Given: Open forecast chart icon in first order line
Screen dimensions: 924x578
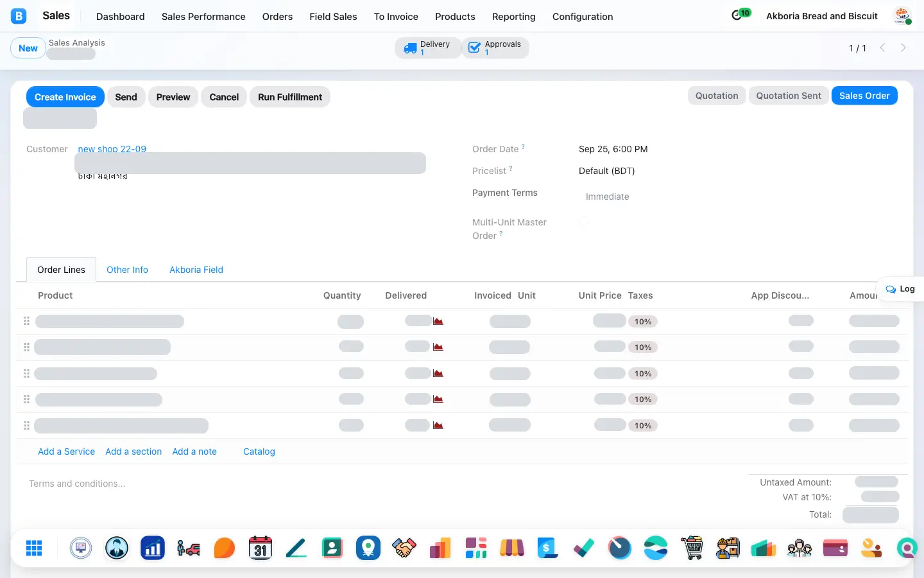Looking at the screenshot, I should pos(438,321).
